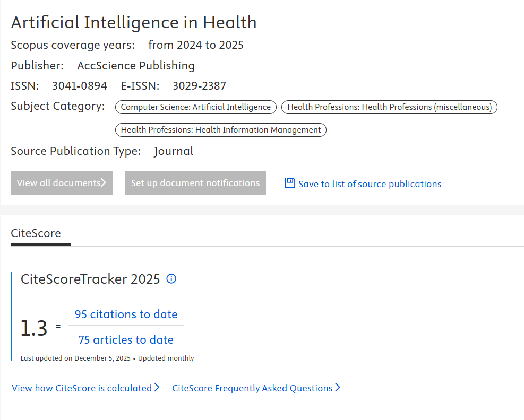
Task: Switch to the CiteScore tab
Action: click(x=36, y=233)
